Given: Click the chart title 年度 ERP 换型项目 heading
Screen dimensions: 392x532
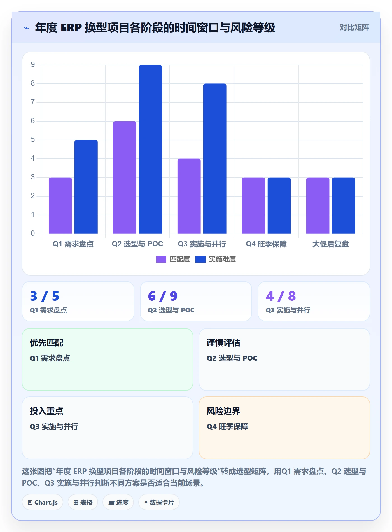Looking at the screenshot, I should [x=155, y=28].
